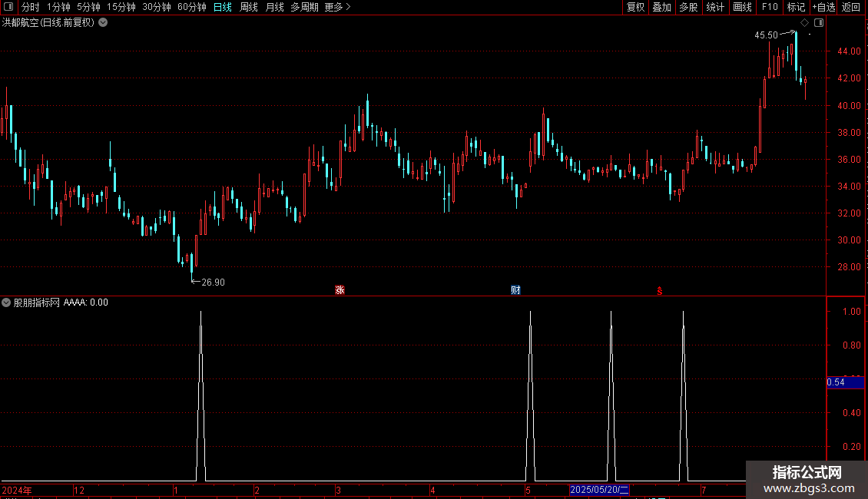The width and height of the screenshot is (868, 499).
Task: Click the 2024年 time axis label
Action: (17, 490)
